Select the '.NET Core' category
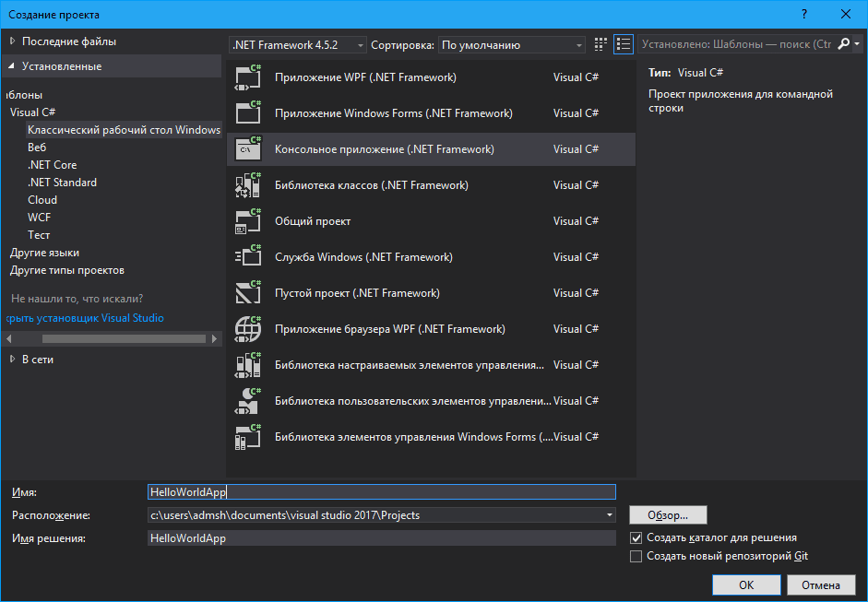Image resolution: width=868 pixels, height=602 pixels. (x=52, y=165)
